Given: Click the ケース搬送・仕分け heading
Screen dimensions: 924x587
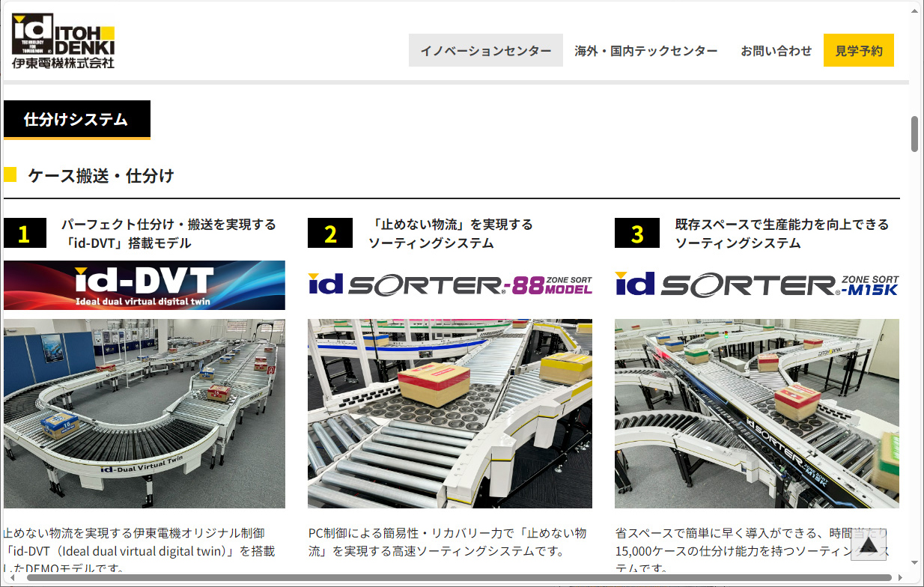Looking at the screenshot, I should coord(100,176).
